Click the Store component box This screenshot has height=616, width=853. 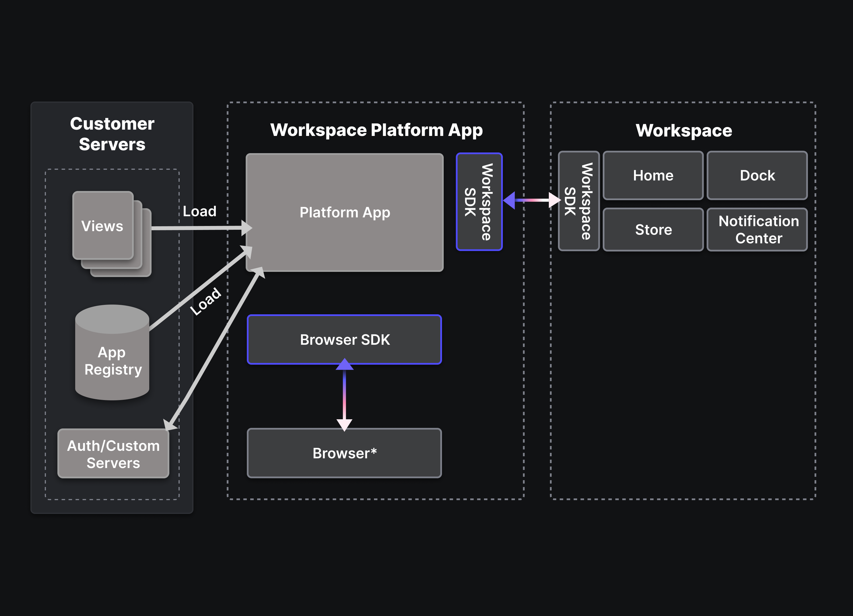[x=653, y=230]
